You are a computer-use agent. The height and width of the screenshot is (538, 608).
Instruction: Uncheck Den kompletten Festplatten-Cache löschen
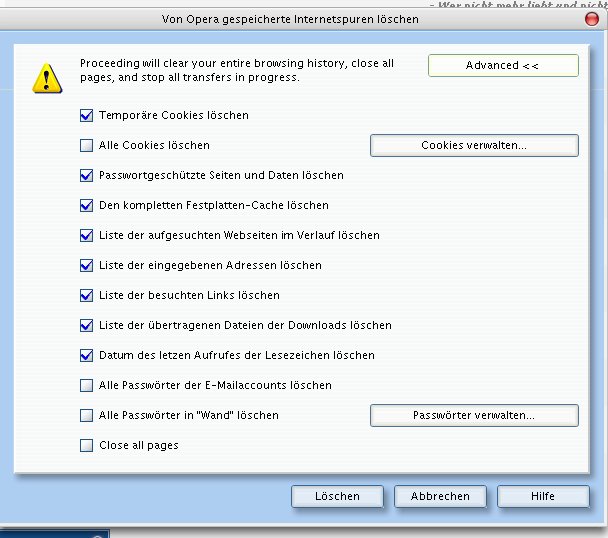[86, 205]
